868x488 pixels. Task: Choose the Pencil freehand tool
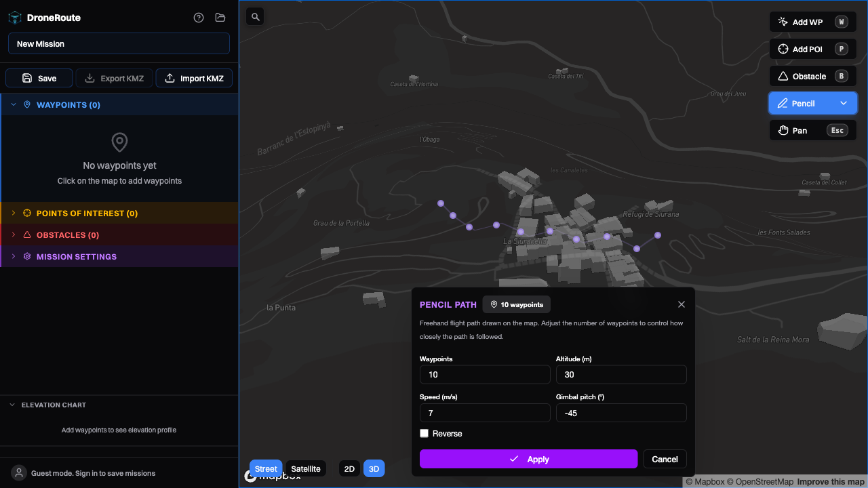click(804, 104)
